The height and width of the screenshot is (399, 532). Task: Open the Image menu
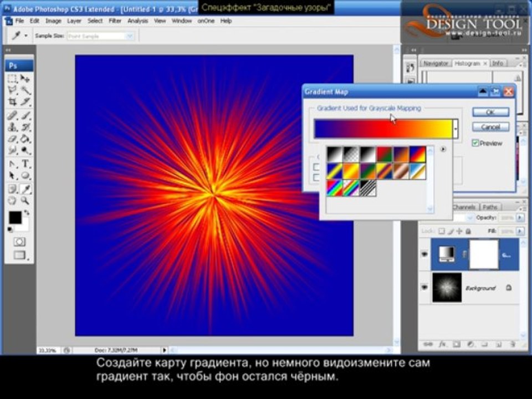(53, 21)
